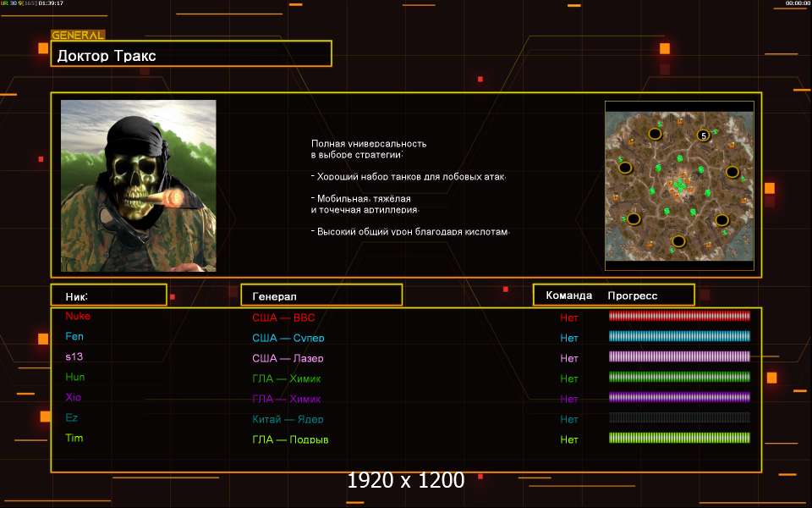
Task: Open the map preview thumbnail
Action: [x=679, y=185]
